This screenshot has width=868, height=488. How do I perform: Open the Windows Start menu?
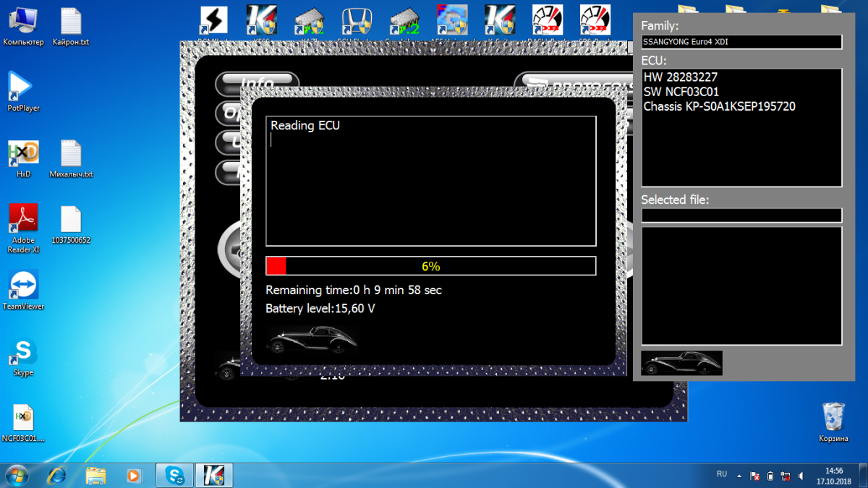point(16,475)
